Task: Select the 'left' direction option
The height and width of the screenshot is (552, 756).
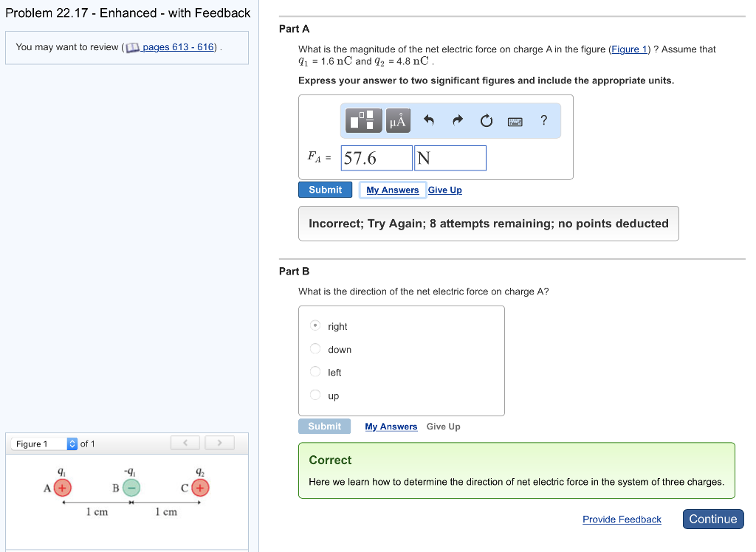Action: click(315, 372)
